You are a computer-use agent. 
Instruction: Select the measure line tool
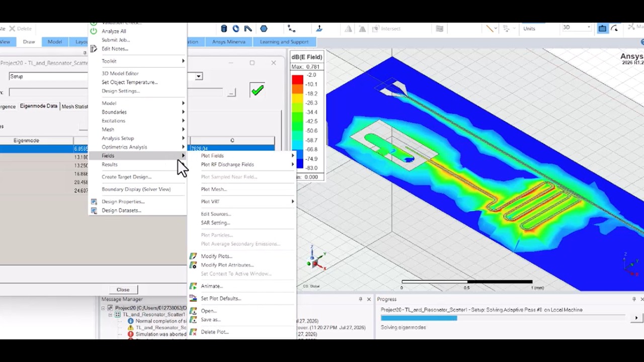[490, 29]
